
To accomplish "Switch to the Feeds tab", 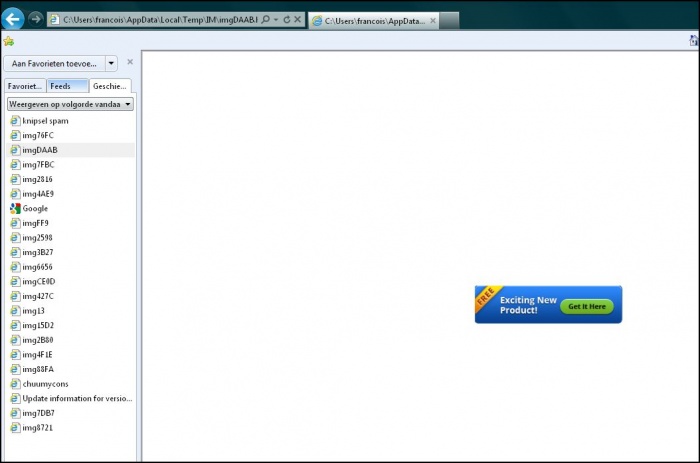I will point(67,86).
